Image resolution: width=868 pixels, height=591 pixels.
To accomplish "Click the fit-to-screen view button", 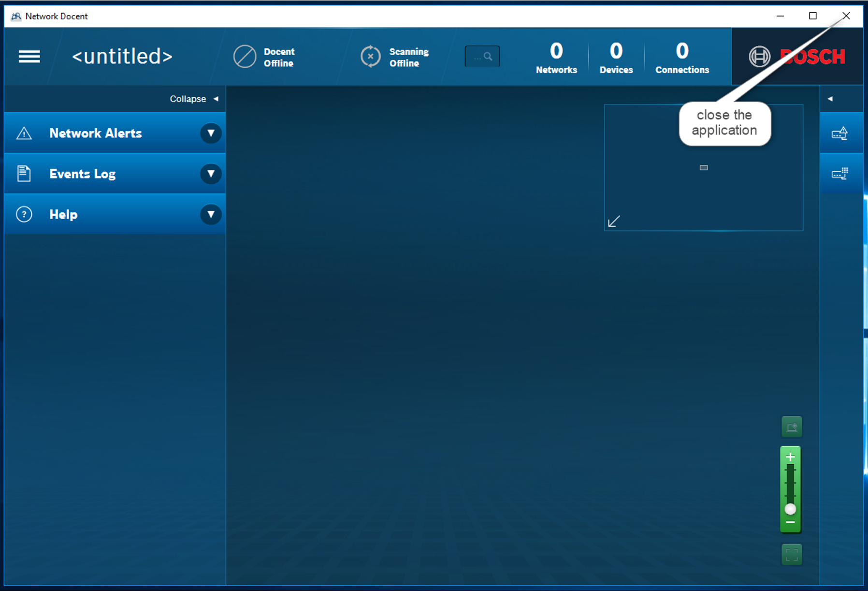I will [x=791, y=554].
